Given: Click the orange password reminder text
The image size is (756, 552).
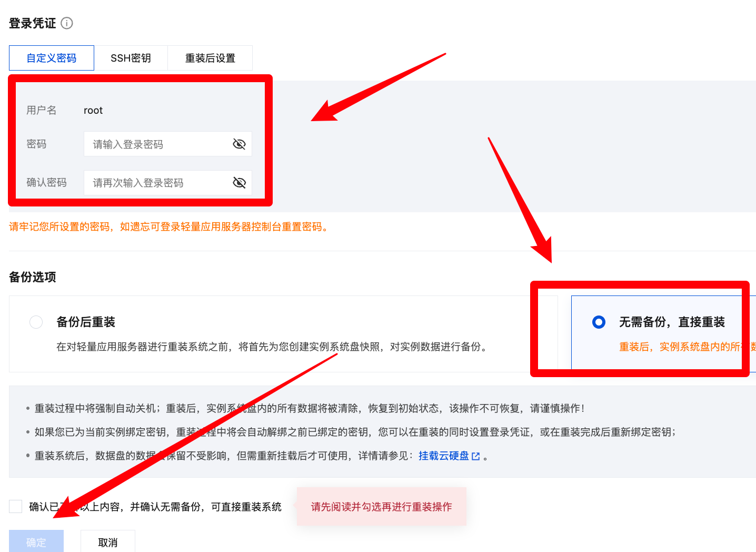Looking at the screenshot, I should click(x=168, y=227).
